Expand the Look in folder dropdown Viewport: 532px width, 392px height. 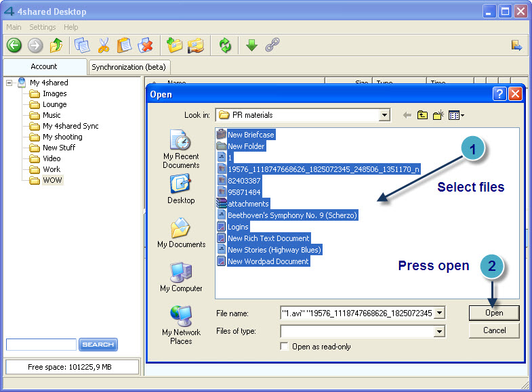(x=384, y=115)
